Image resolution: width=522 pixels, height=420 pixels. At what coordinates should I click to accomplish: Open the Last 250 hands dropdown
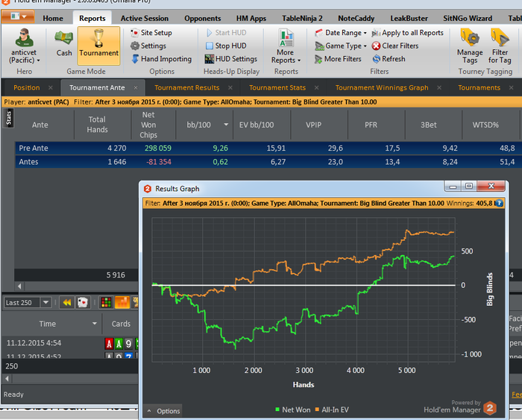(x=28, y=302)
